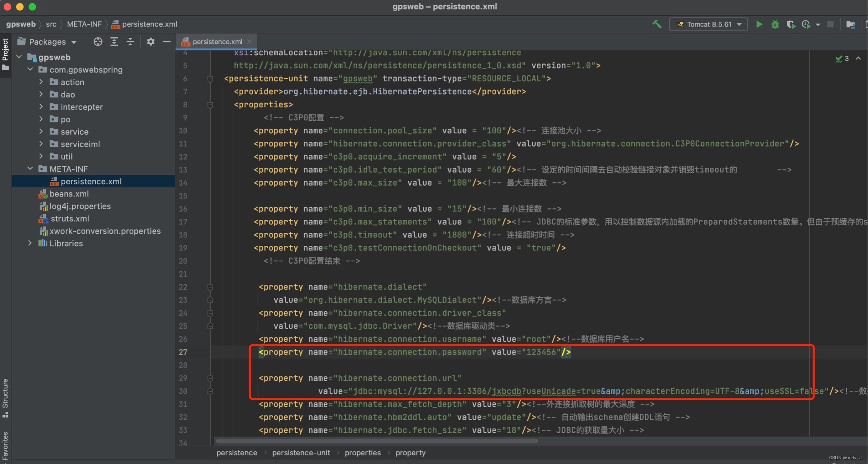This screenshot has width=868, height=464.
Task: Click the value "root" on username line
Action: pos(536,339)
